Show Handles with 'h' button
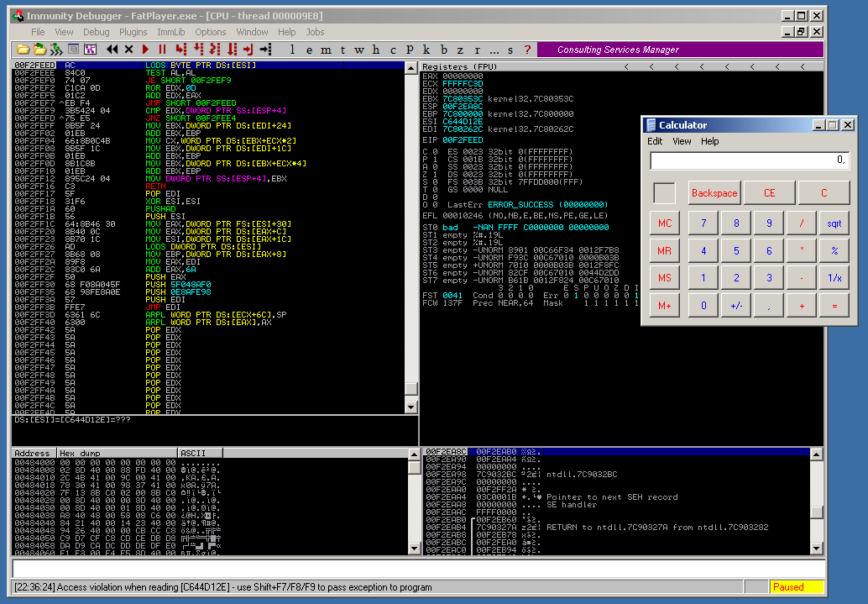Screen dimensions: 868x604 [x=376, y=50]
